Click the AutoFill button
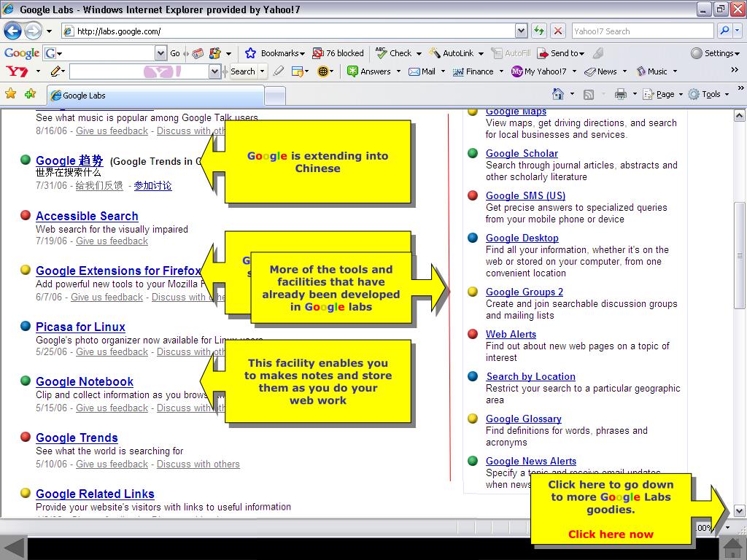The width and height of the screenshot is (747, 560). click(511, 52)
